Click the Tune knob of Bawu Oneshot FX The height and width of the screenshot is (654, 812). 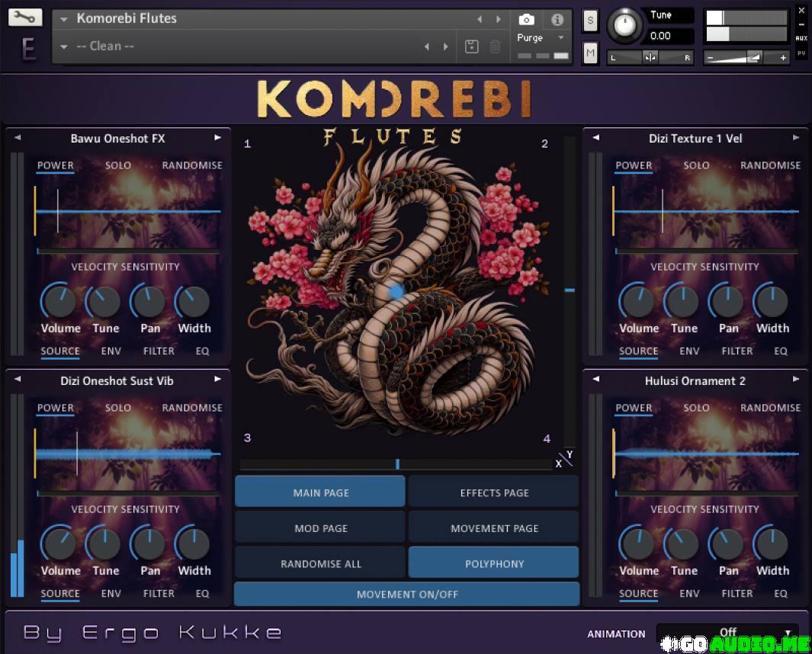click(104, 301)
